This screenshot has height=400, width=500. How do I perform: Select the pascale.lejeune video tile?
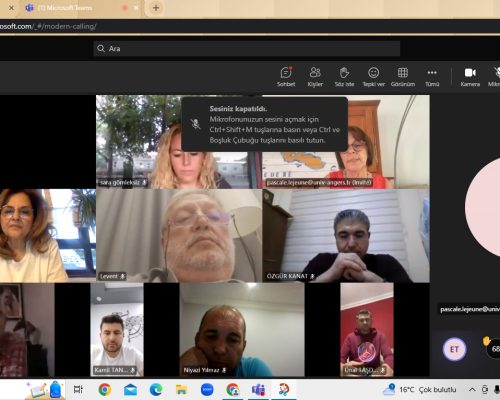pos(346,142)
